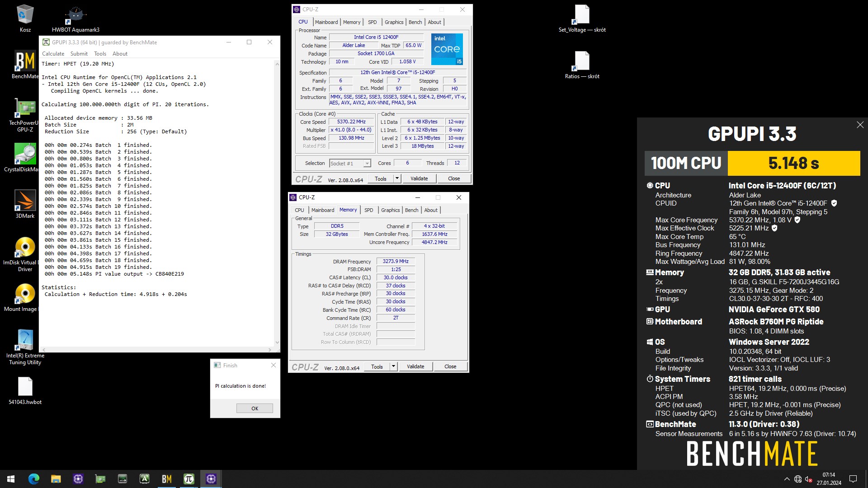Open Memory tab in top CPU-Z window
Screen dimensions: 868x488
[x=352, y=22]
